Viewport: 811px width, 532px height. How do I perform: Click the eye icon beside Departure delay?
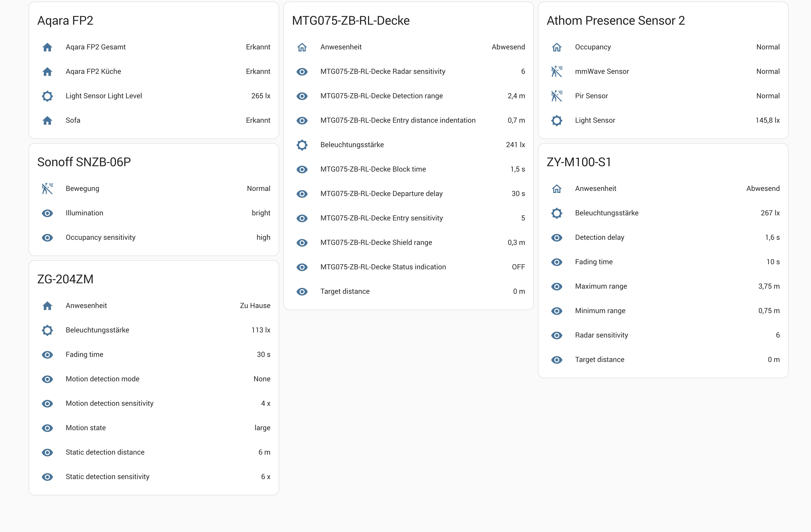click(302, 194)
